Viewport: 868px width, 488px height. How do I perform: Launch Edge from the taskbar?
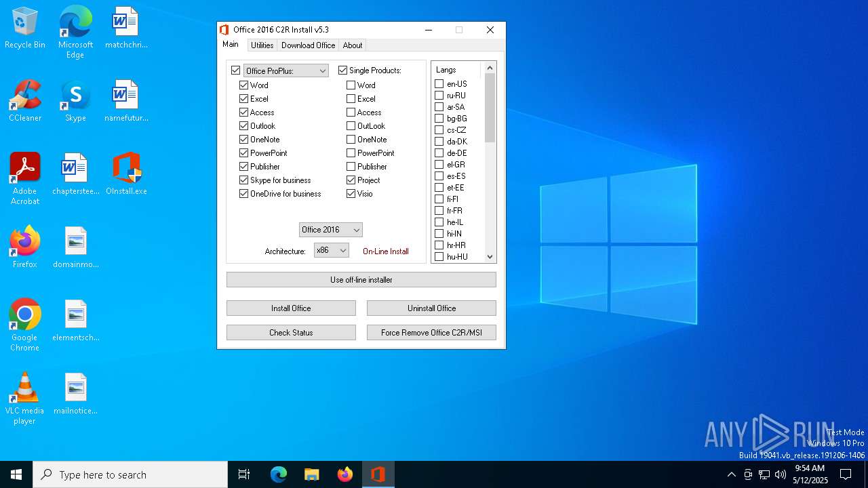(x=279, y=474)
